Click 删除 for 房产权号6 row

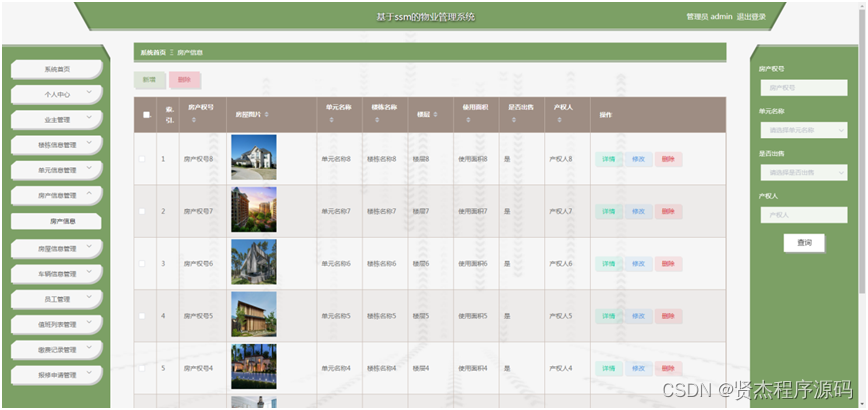click(668, 263)
